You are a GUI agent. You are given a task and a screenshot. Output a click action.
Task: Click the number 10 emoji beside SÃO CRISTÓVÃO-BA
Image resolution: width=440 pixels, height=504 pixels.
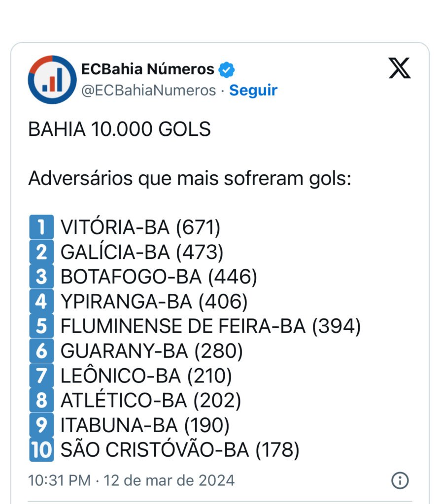click(x=41, y=449)
